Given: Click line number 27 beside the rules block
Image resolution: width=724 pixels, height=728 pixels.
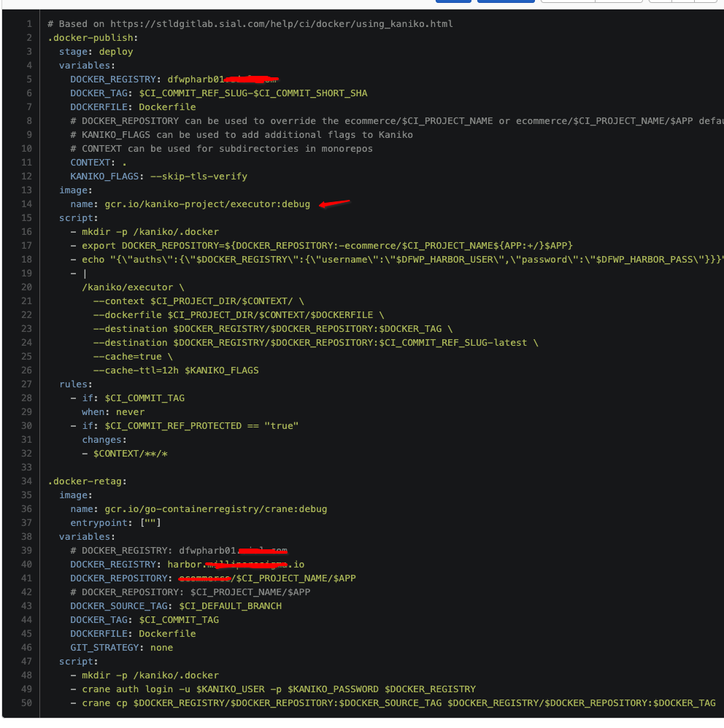Looking at the screenshot, I should click(26, 384).
